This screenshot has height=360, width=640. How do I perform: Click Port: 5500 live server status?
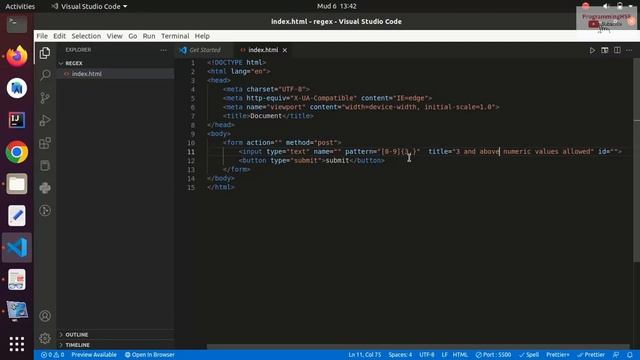click(x=493, y=355)
